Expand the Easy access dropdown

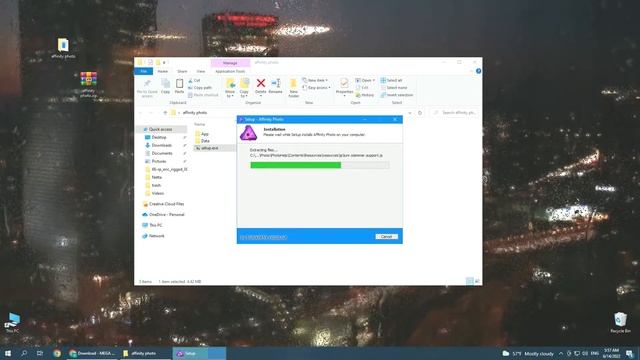point(316,88)
